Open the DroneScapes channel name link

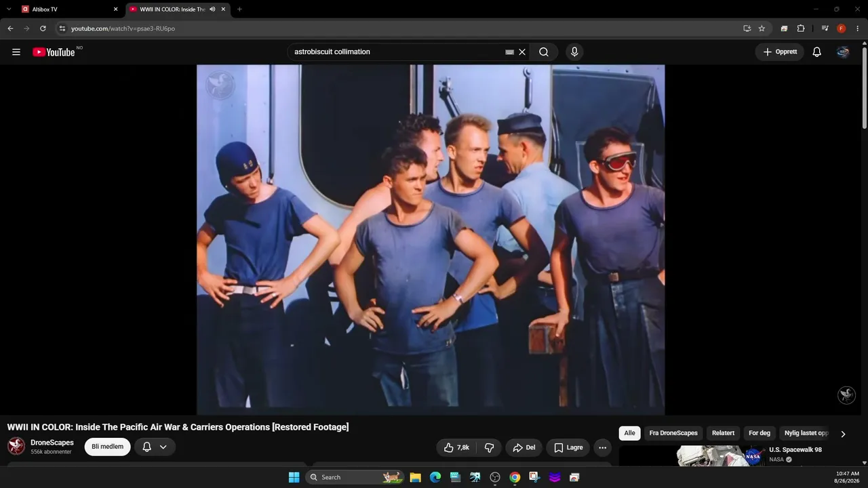tap(52, 443)
